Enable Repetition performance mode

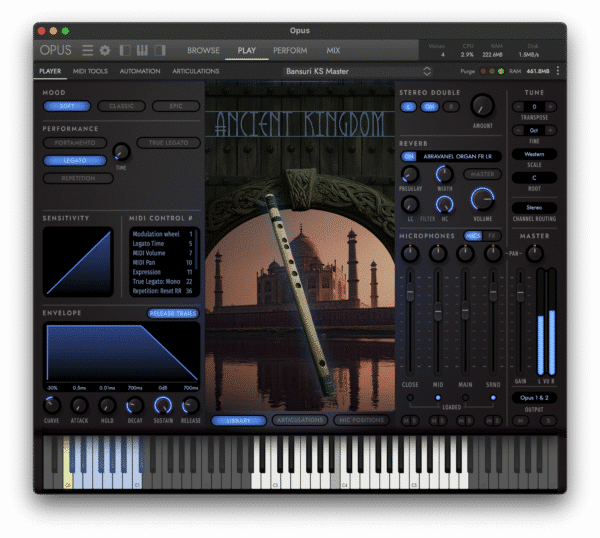pyautogui.click(x=78, y=178)
